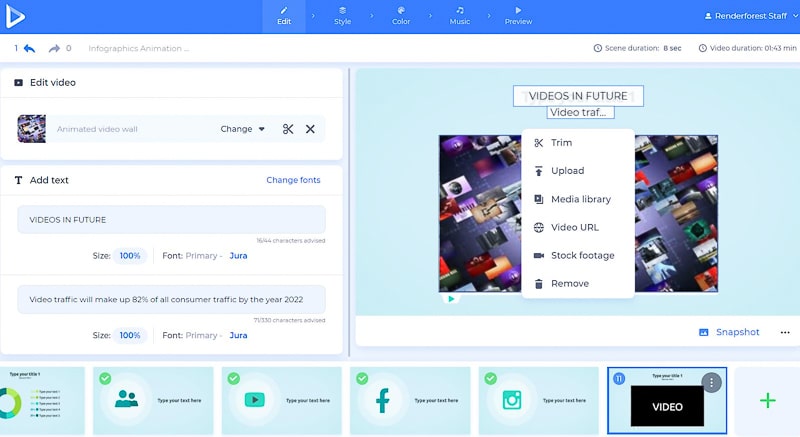The width and height of the screenshot is (800, 437).
Task: Click the undo arrow
Action: [30, 48]
